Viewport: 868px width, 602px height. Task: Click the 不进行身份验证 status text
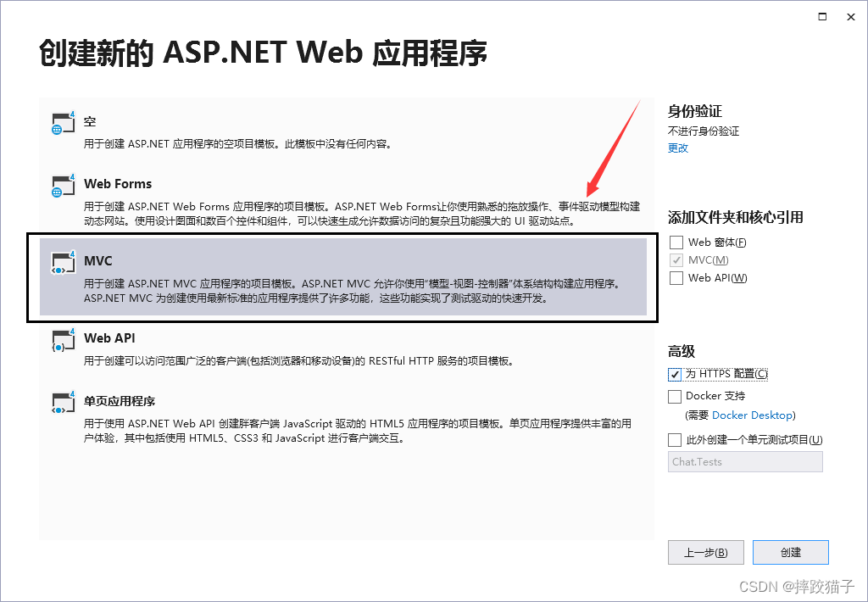[703, 131]
